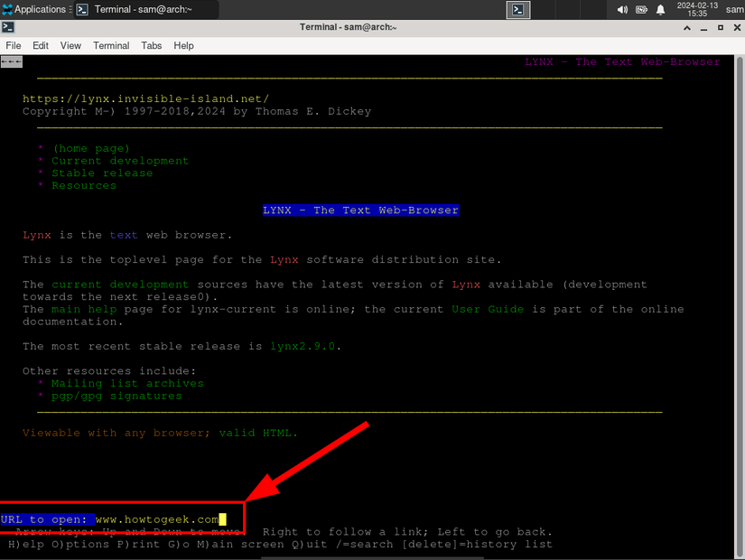Open the View menu
The width and height of the screenshot is (745, 560).
(70, 45)
